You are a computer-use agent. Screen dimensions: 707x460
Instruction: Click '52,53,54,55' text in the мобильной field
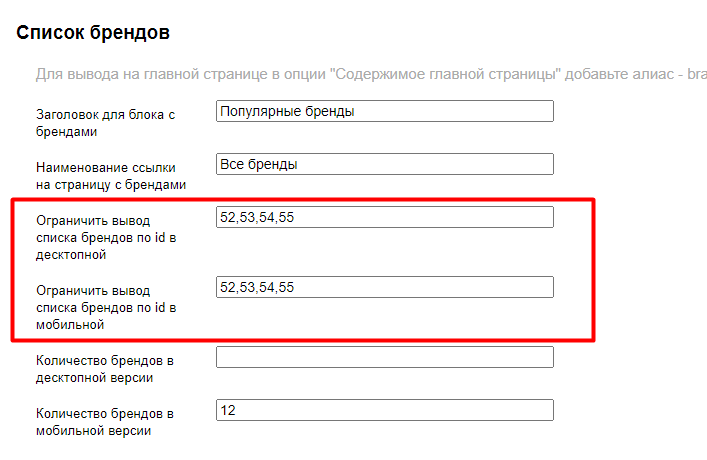(257, 287)
